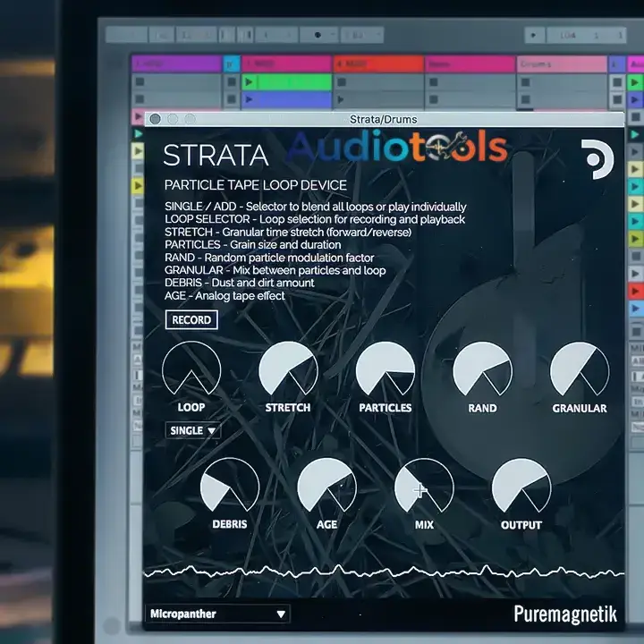Click the audio waveform display in Strata

tap(384, 572)
